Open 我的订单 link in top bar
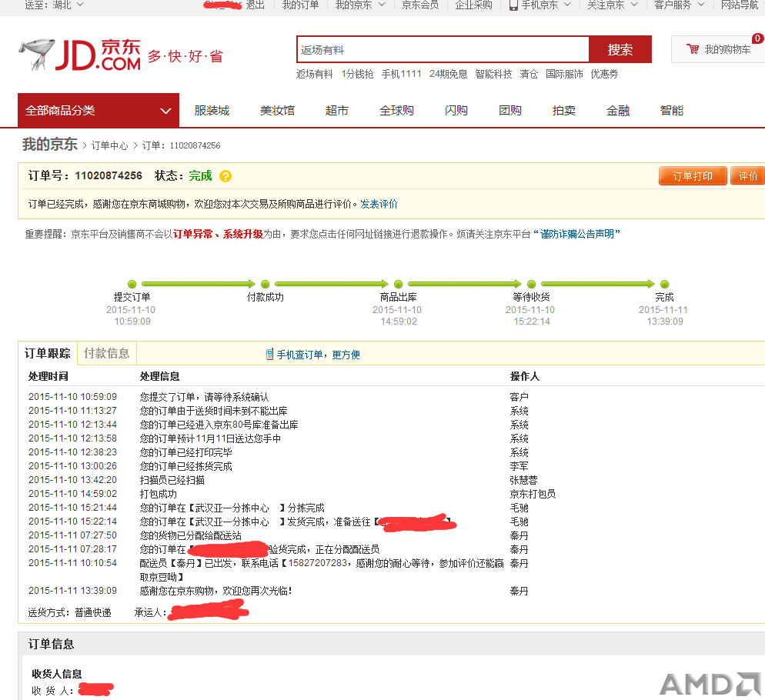 coord(300,5)
